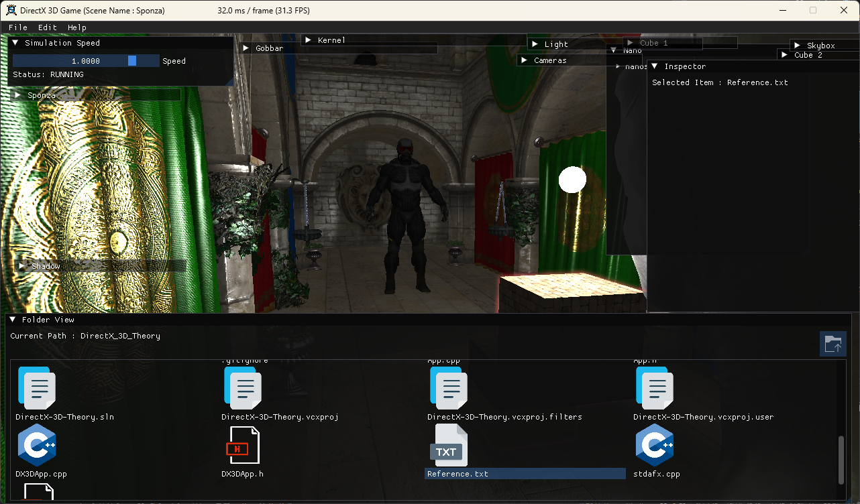Select the DirectX-3D-Theory.vcxproj.user file icon
This screenshot has height=504, width=860.
[655, 388]
